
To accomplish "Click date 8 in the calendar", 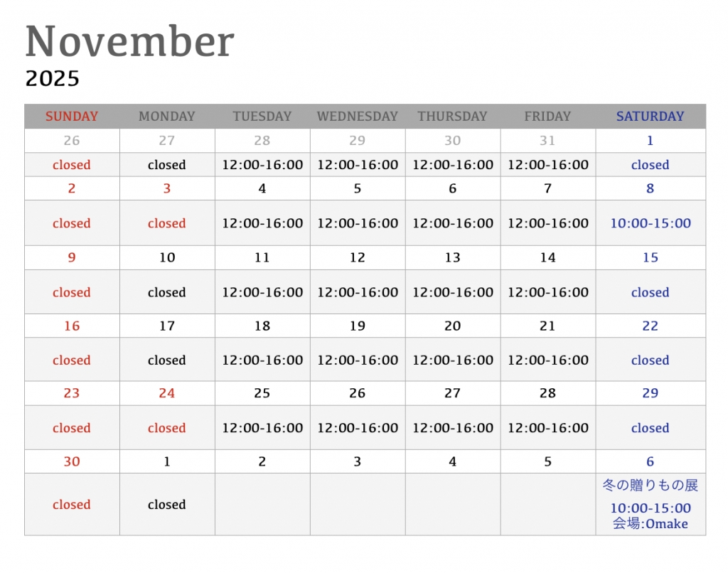I will [650, 188].
